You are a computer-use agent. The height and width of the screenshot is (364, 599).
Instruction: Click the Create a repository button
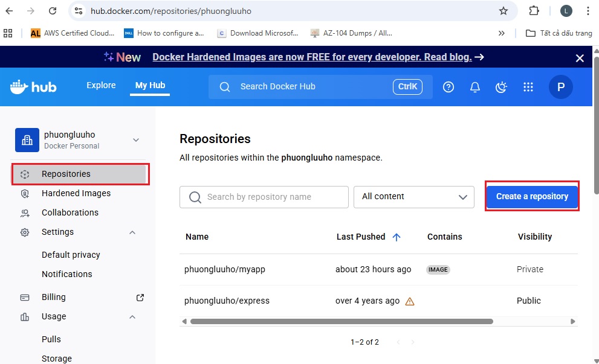[532, 196]
